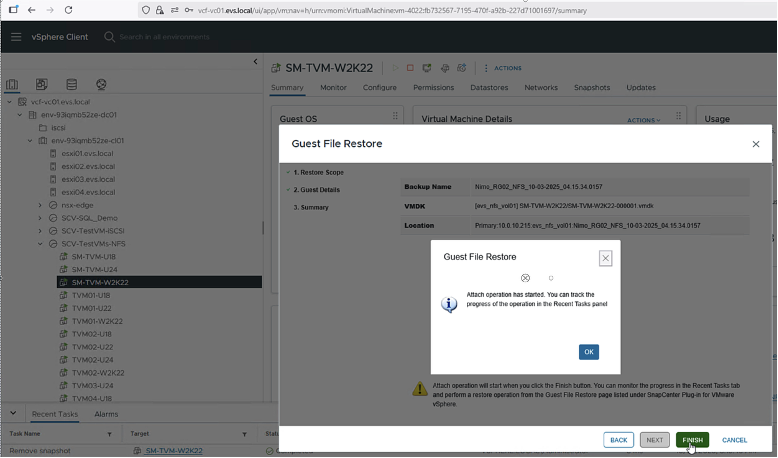778x458 pixels.
Task: Collapse the env-93iqmb52ze-dc01 datacenter node
Action: 20,115
